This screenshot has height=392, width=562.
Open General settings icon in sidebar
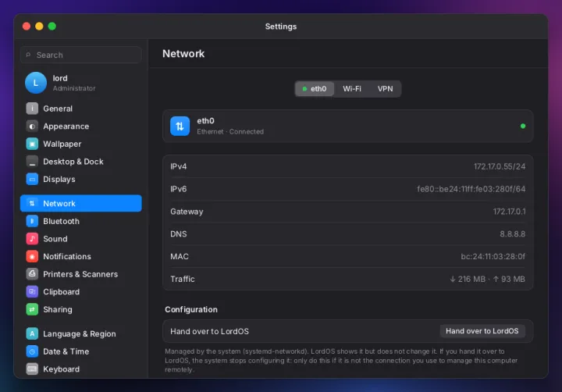[32, 109]
